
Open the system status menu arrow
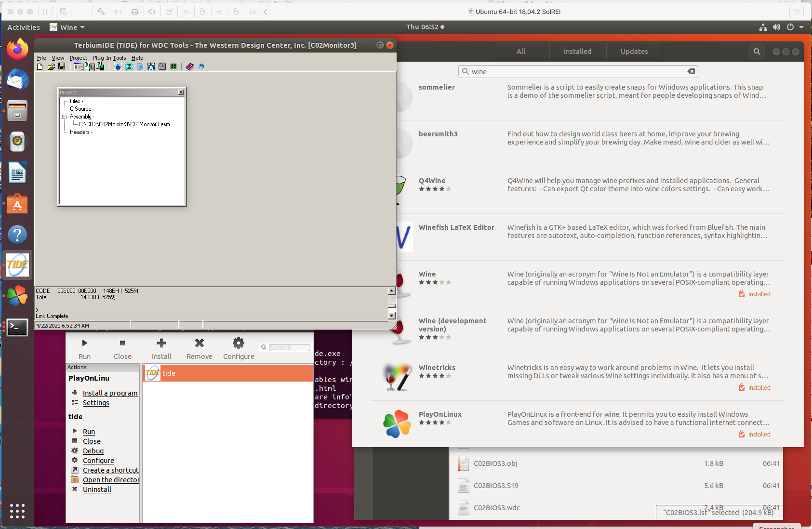point(801,27)
